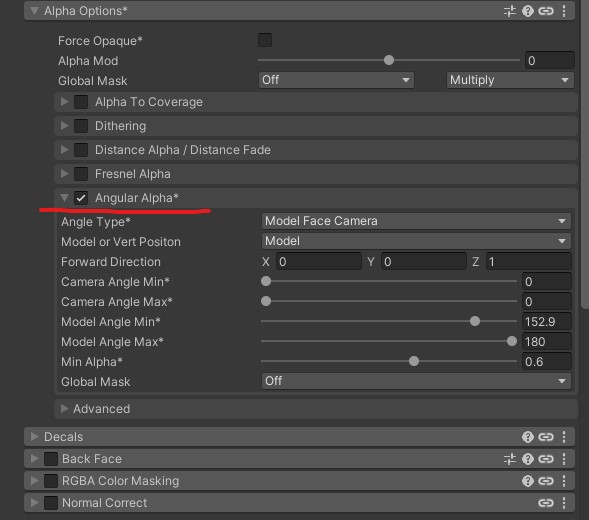Open three-dot menu in Alpha Options header
The image size is (589, 520).
point(564,11)
